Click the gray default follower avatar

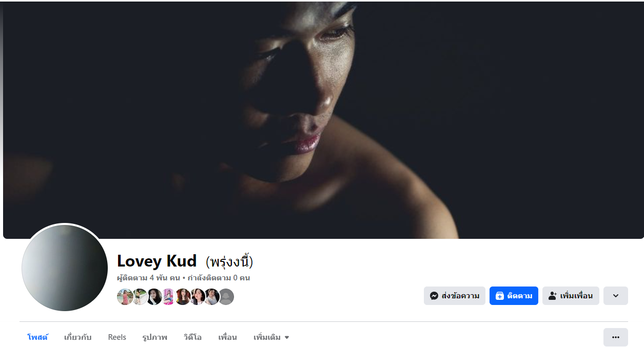[226, 297]
